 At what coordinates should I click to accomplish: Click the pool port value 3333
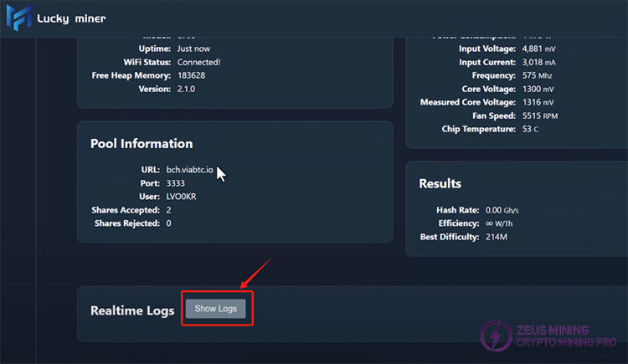[x=176, y=183]
